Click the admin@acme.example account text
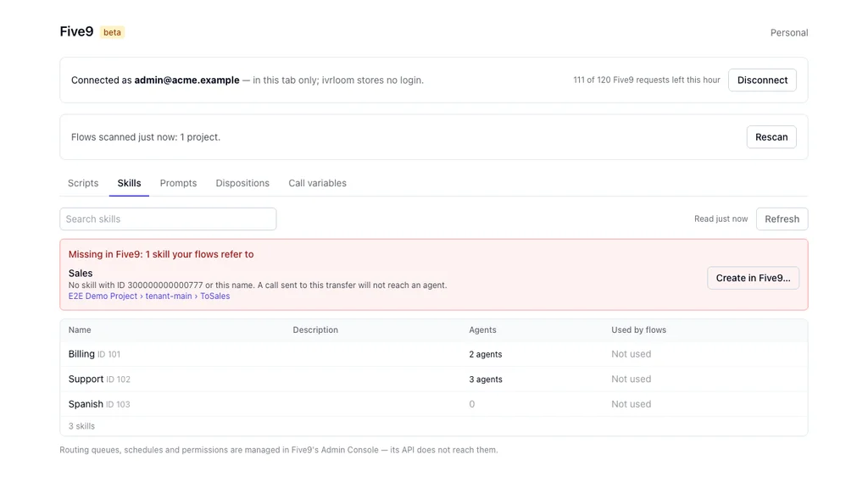Image resolution: width=868 pixels, height=482 pixels. (x=186, y=80)
